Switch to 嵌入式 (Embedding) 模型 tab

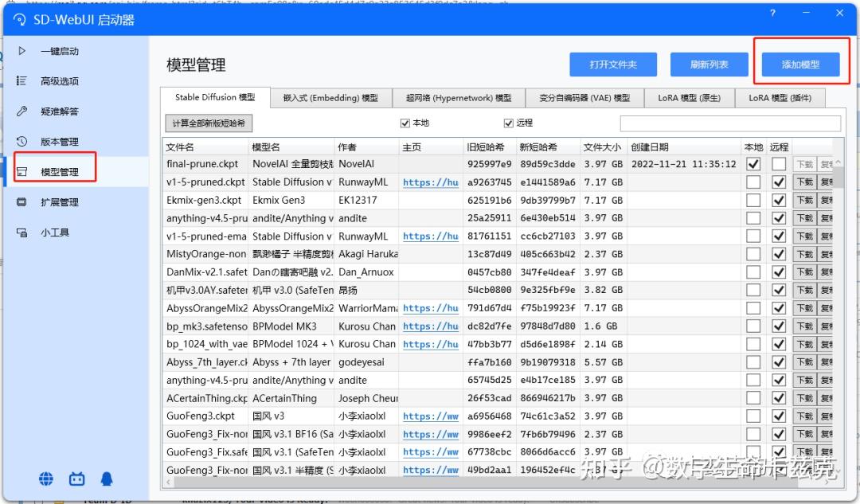pyautogui.click(x=330, y=98)
